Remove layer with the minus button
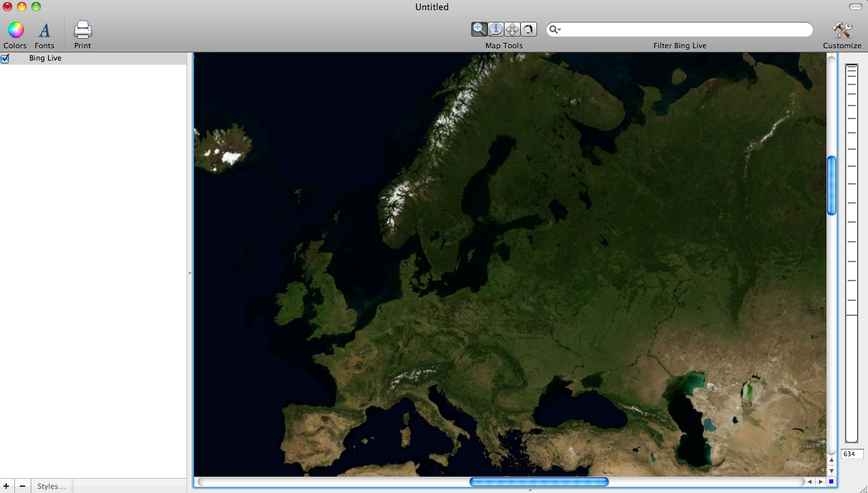The height and width of the screenshot is (493, 868). (x=22, y=486)
